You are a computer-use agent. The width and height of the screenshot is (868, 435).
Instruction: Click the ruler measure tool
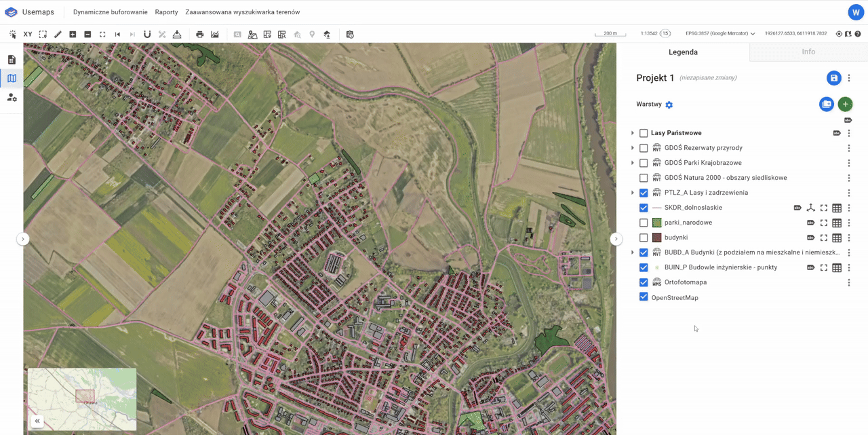(x=58, y=34)
